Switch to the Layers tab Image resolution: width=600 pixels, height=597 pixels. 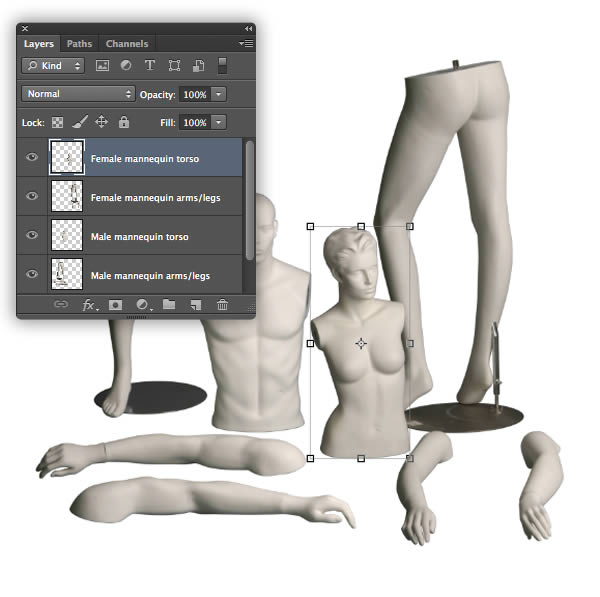[39, 44]
